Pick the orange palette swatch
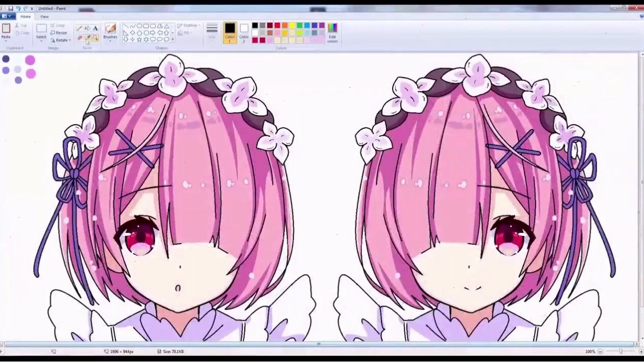644x362 pixels. 285,26
